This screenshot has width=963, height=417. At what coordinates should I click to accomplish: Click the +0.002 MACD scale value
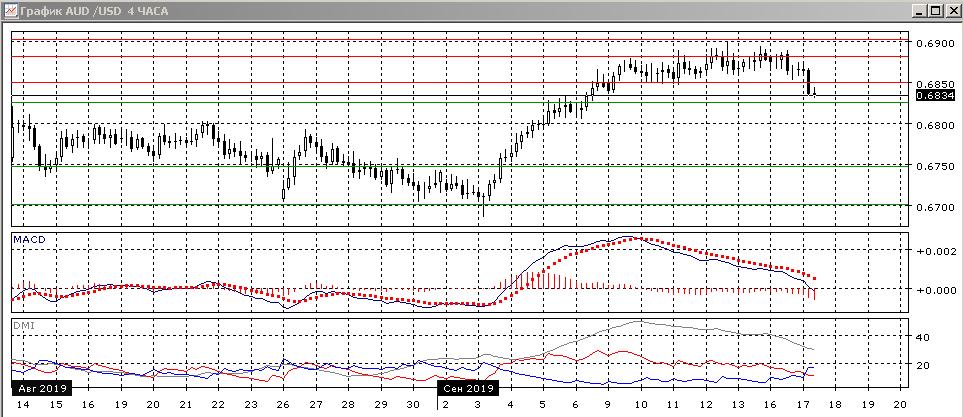pyautogui.click(x=935, y=252)
